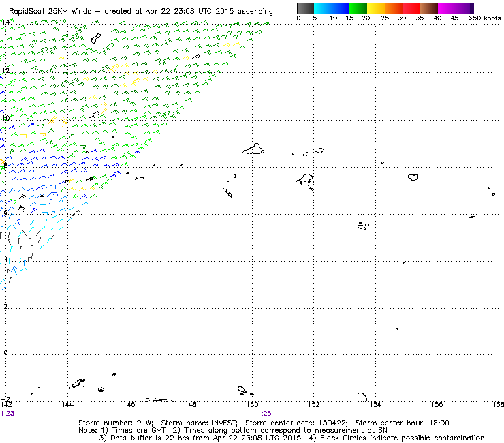The image size is (504, 443).
Task: Click the island outline near 153.5E 5.5N
Action: 363,226
